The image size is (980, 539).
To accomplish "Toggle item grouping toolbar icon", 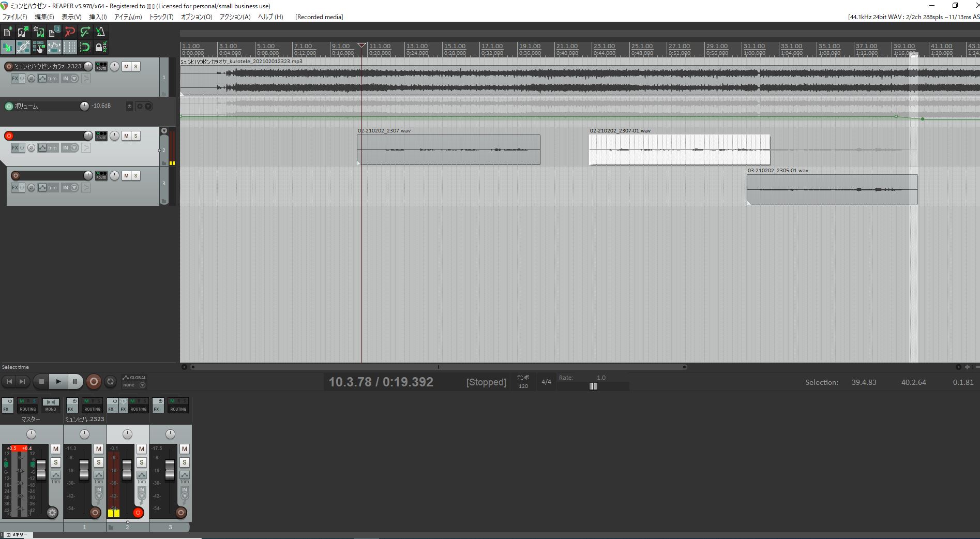I will [x=23, y=48].
